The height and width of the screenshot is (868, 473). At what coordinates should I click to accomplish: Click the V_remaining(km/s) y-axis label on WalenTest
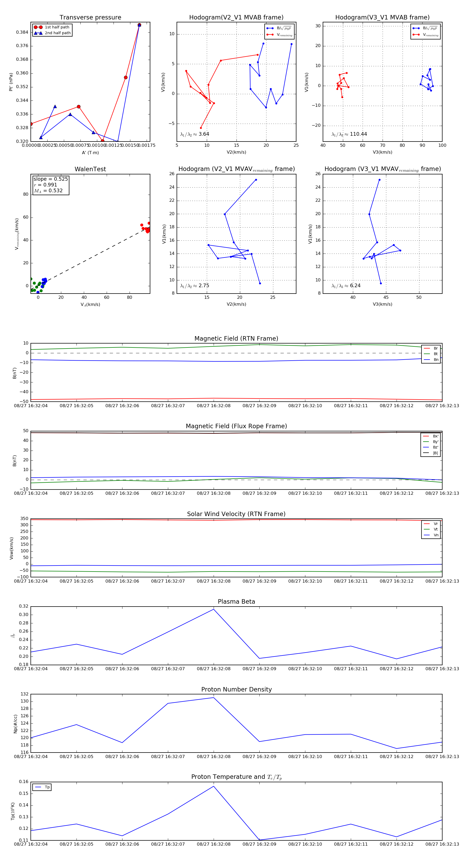pos(17,234)
